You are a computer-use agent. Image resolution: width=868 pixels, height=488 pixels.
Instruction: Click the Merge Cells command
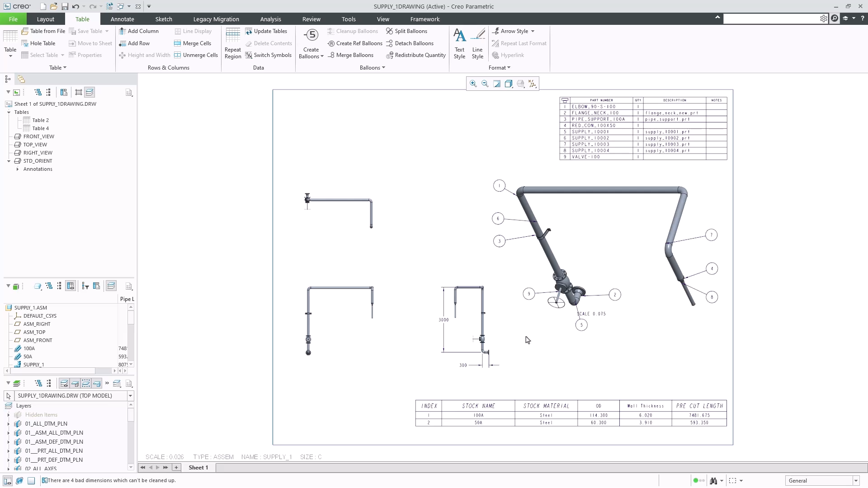(193, 43)
